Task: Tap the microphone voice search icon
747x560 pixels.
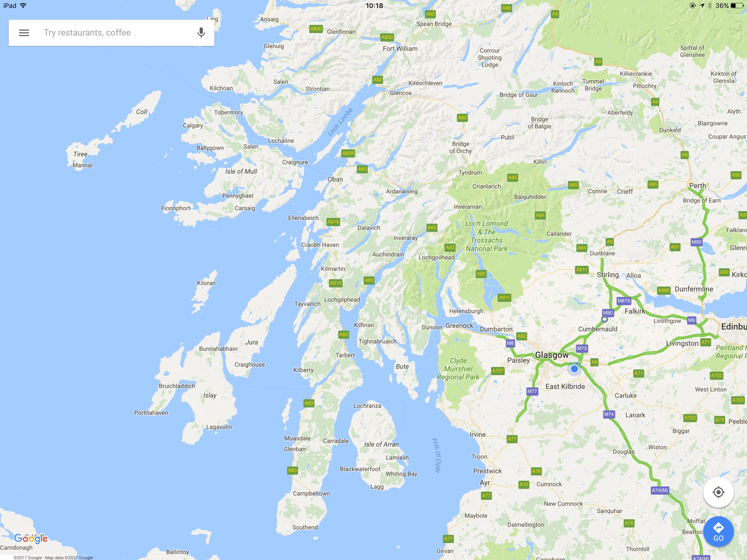Action: point(201,33)
